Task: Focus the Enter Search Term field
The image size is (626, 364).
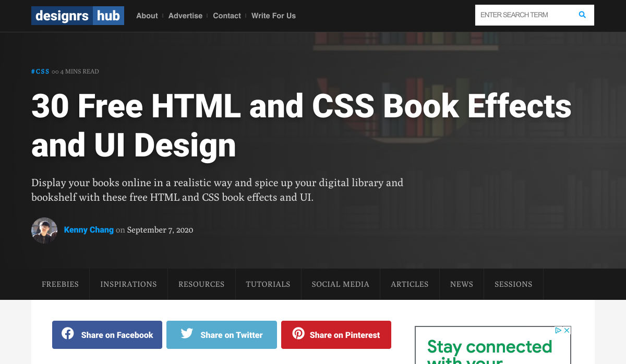Action: point(524,15)
